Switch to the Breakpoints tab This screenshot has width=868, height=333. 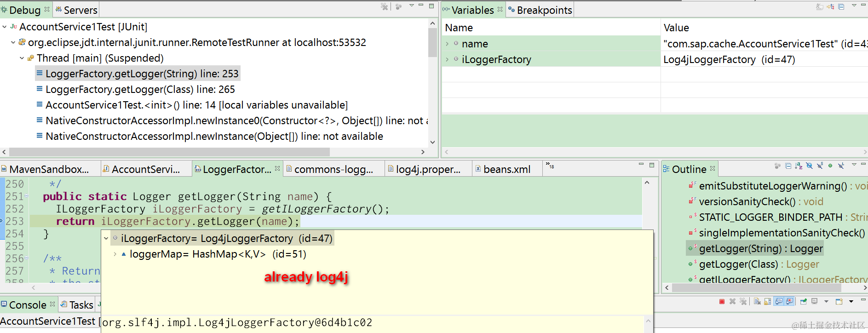pos(540,10)
